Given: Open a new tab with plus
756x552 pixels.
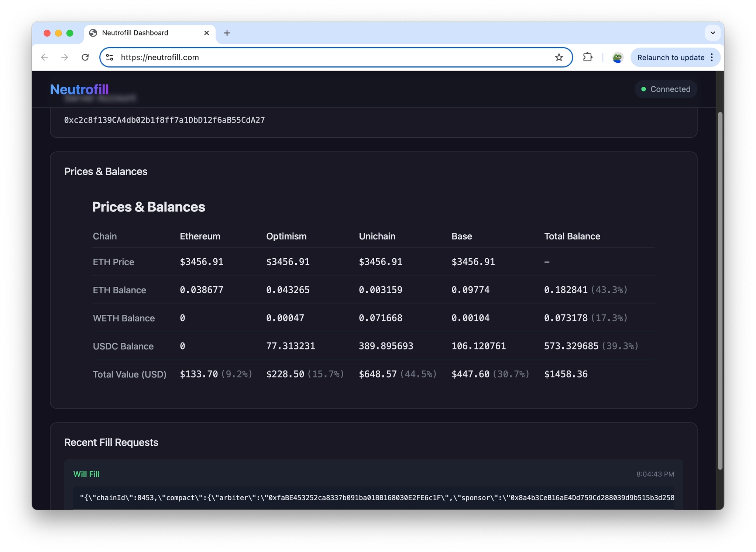Looking at the screenshot, I should pos(227,33).
